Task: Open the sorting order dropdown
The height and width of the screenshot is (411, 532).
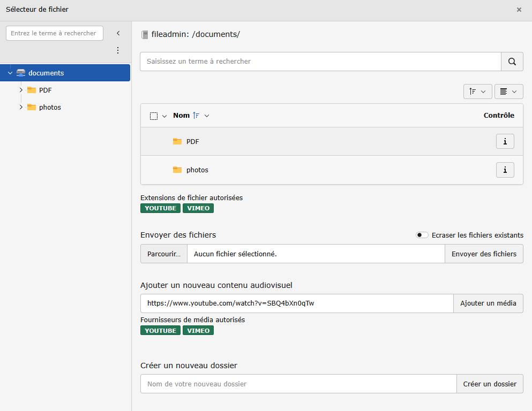Action: (477, 92)
